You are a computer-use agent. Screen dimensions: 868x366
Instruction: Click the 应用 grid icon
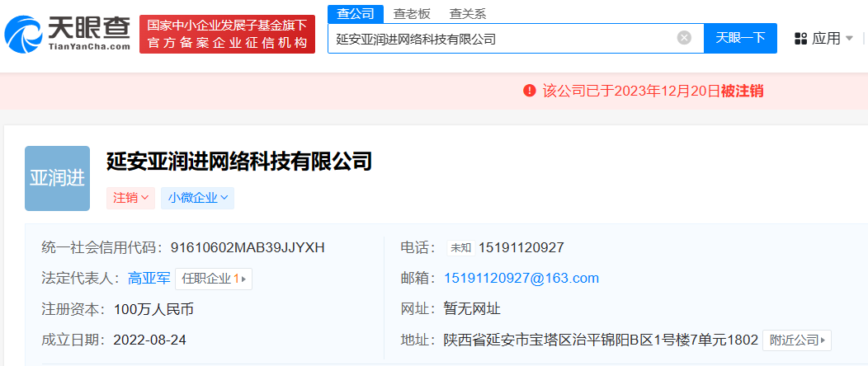tap(800, 39)
